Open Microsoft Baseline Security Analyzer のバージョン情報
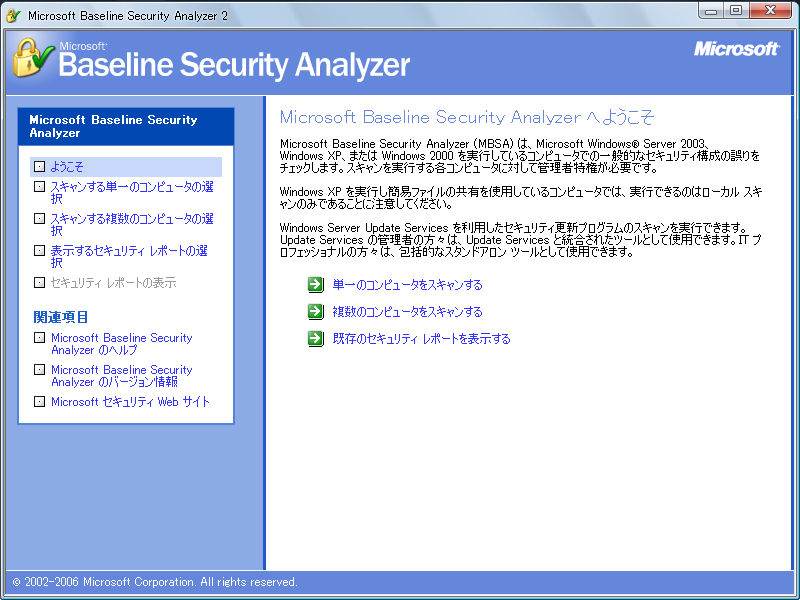This screenshot has height=600, width=800. tap(121, 376)
